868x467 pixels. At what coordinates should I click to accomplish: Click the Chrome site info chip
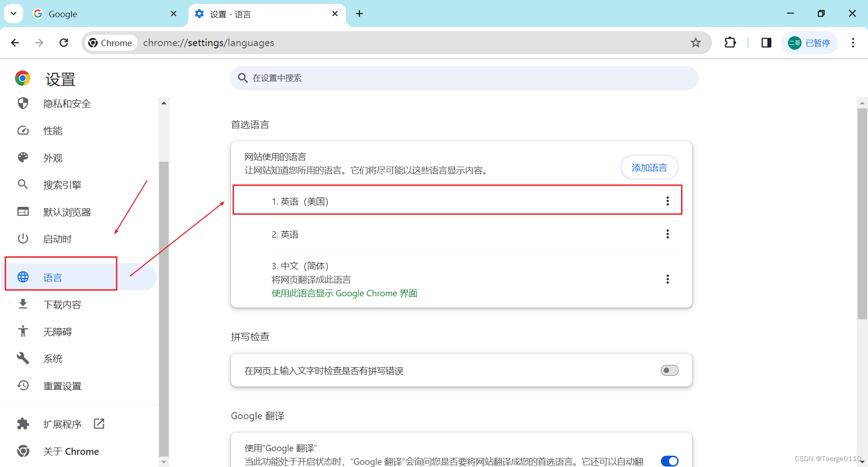[x=111, y=42]
